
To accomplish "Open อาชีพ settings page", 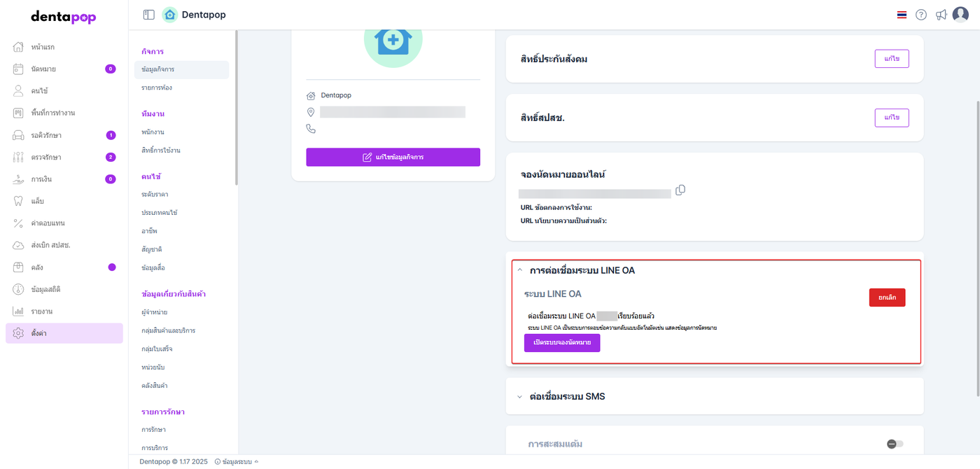I will click(148, 231).
